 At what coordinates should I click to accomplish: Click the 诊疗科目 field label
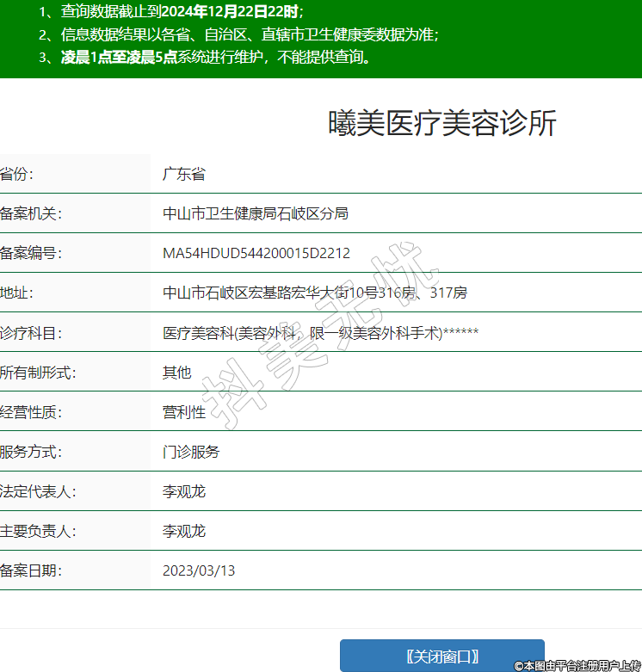[x=31, y=332]
